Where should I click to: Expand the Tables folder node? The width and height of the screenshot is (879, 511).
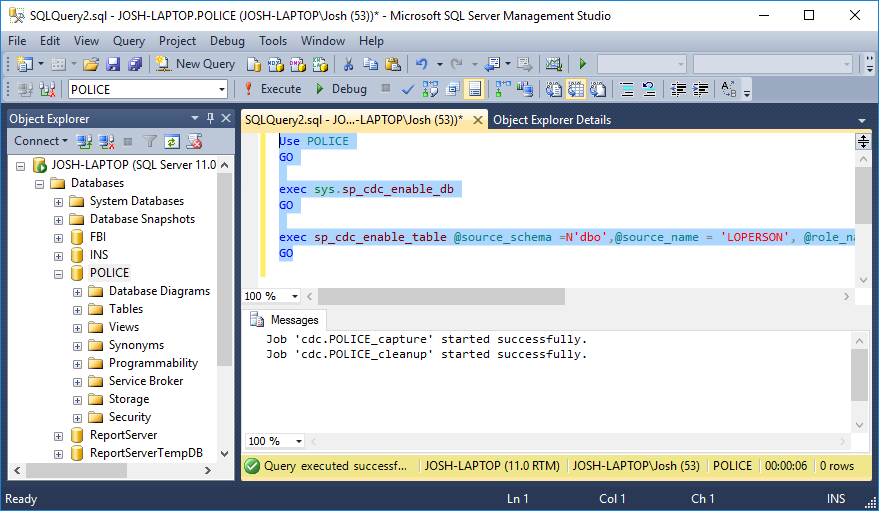coord(77,309)
